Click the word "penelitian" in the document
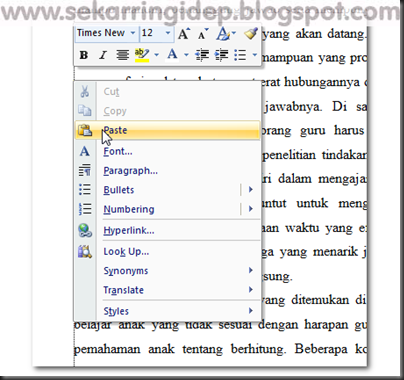Viewport: 404px width, 380px height. 289,156
